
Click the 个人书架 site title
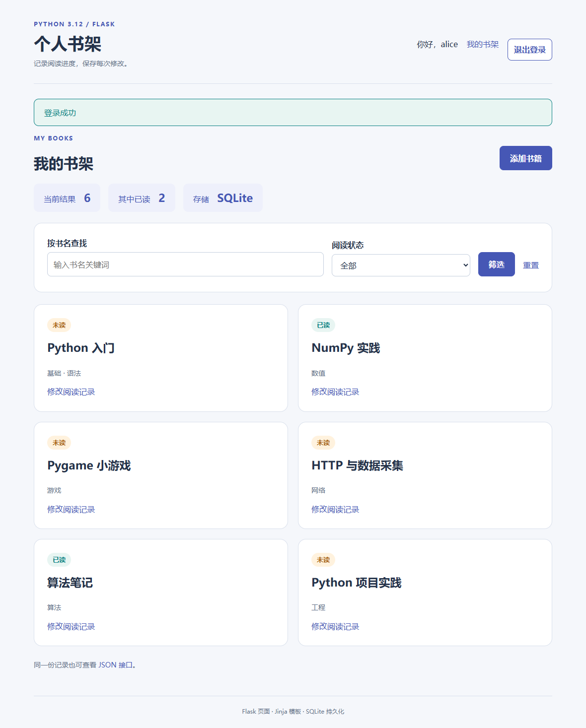point(68,44)
